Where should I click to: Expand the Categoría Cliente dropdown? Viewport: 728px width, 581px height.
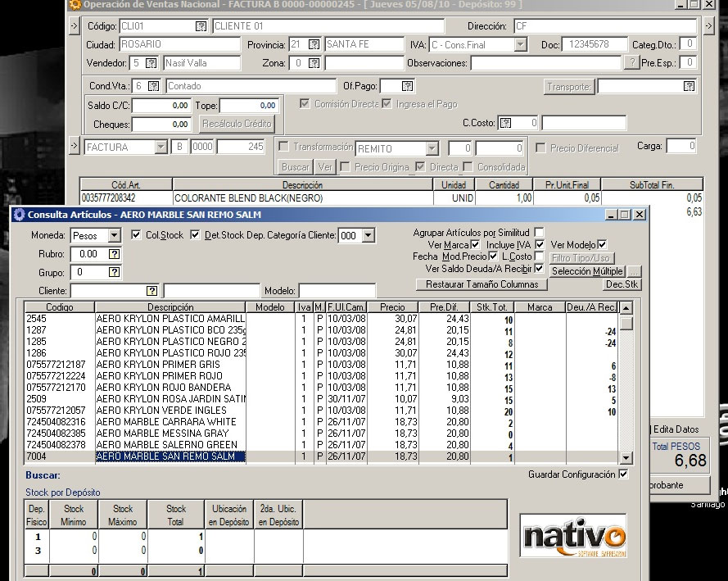tap(368, 236)
